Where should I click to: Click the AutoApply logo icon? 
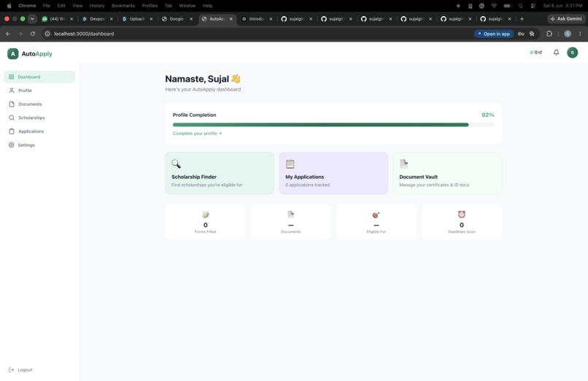pyautogui.click(x=12, y=53)
